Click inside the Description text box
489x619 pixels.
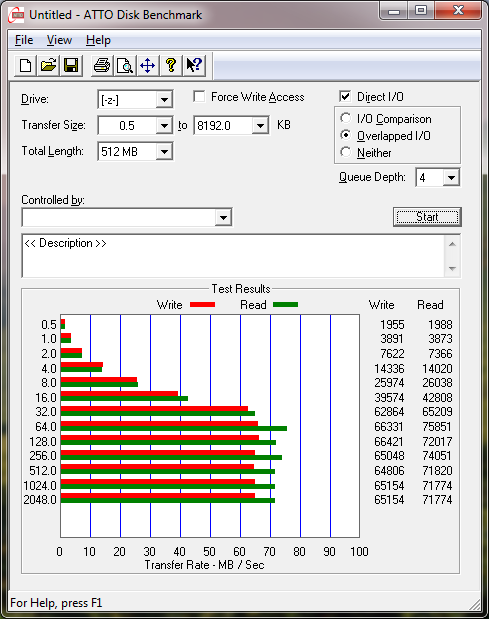point(234,256)
